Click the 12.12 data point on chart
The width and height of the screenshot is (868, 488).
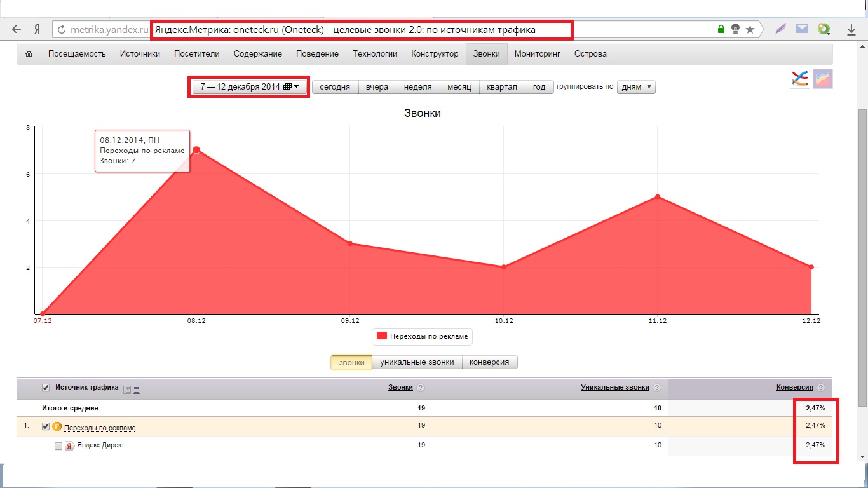(811, 267)
